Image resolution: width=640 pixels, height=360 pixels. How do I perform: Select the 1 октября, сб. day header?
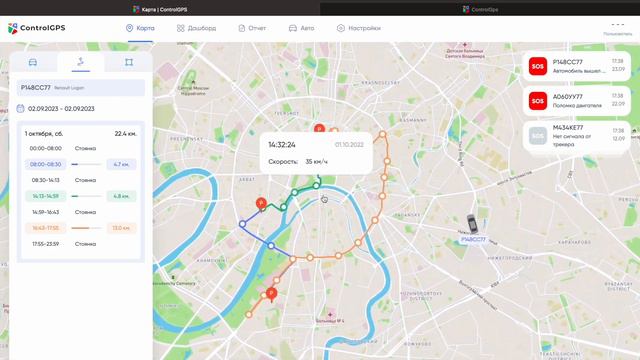(x=44, y=134)
